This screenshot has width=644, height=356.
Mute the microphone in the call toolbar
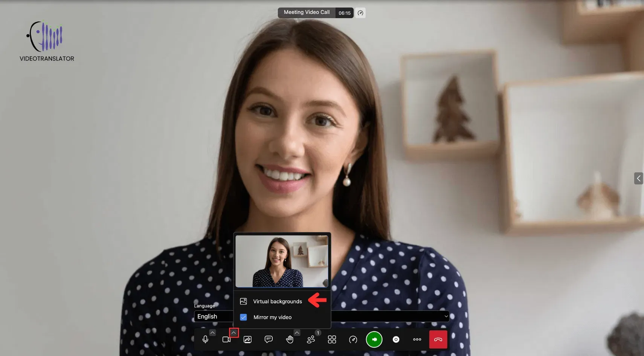[x=205, y=339]
